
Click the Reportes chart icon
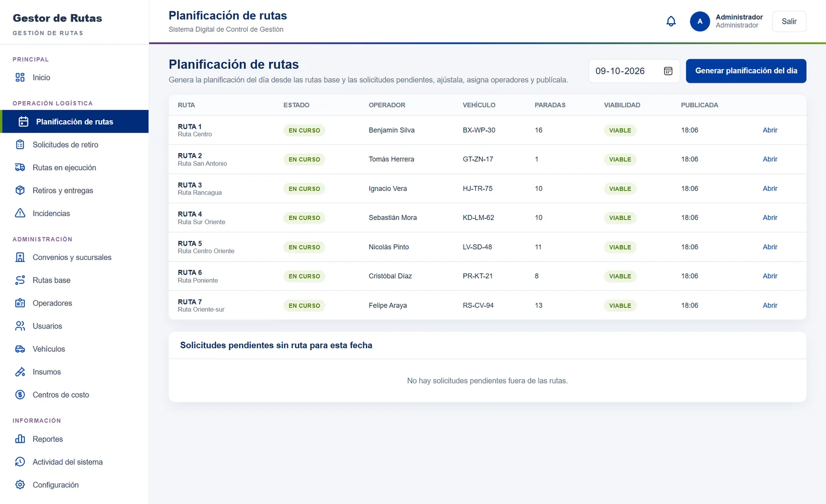20,439
